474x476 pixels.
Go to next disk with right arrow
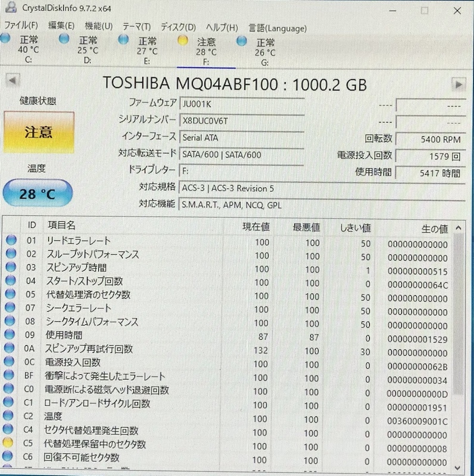tap(458, 84)
